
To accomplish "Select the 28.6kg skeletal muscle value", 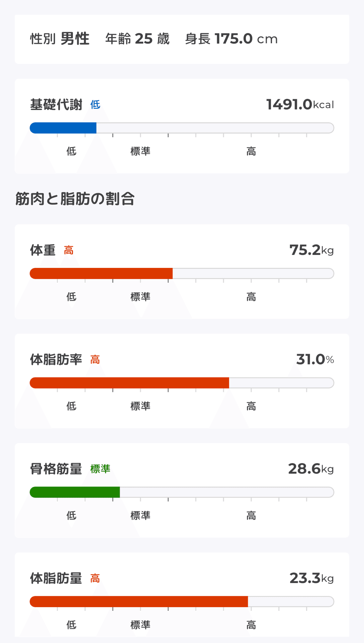I will click(310, 469).
